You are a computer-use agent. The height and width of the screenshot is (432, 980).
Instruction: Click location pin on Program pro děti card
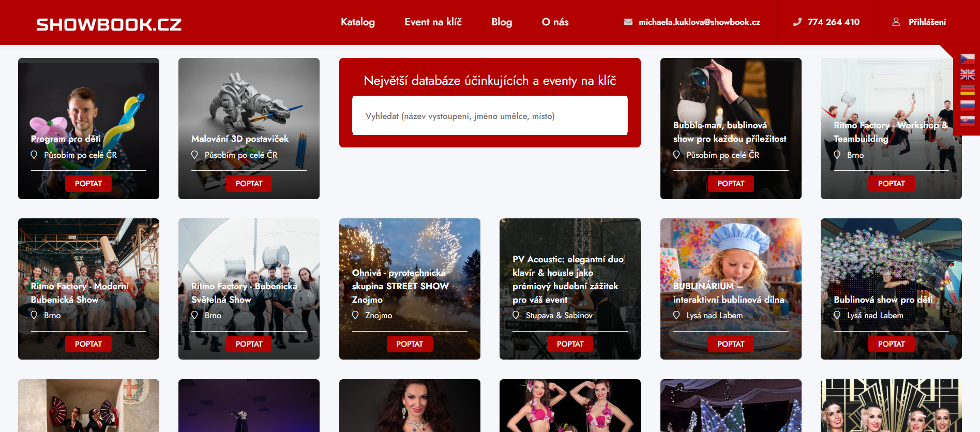click(34, 155)
